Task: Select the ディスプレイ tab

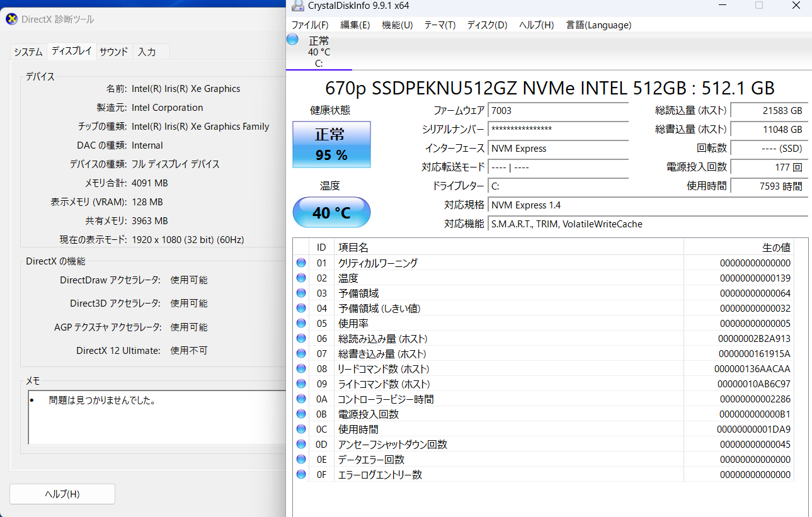Action: pyautogui.click(x=72, y=51)
